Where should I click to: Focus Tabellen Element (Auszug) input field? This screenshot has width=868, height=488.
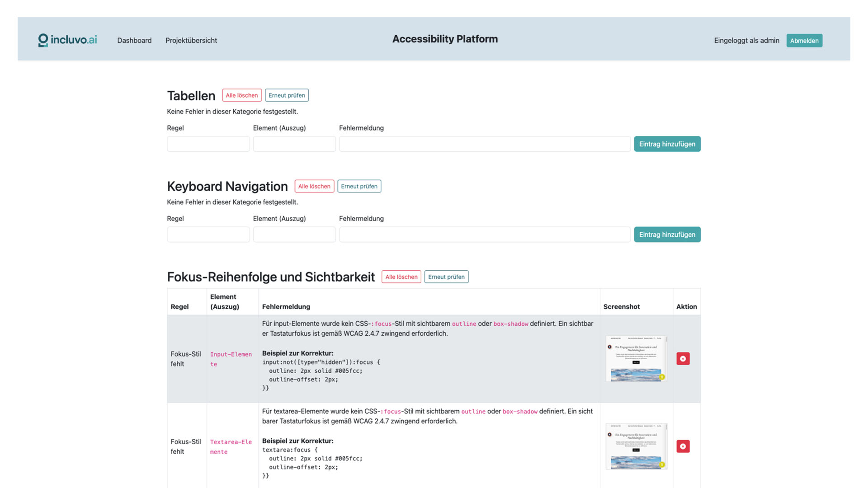294,144
